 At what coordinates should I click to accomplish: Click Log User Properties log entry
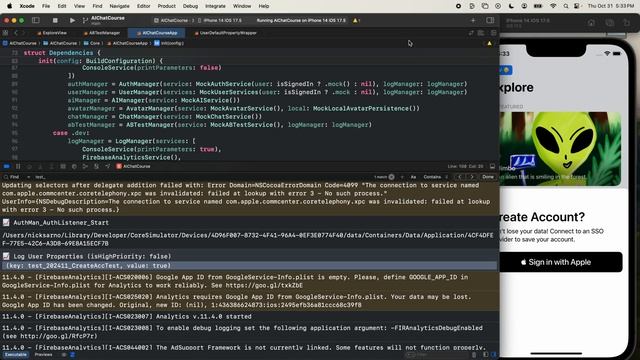click(92, 257)
